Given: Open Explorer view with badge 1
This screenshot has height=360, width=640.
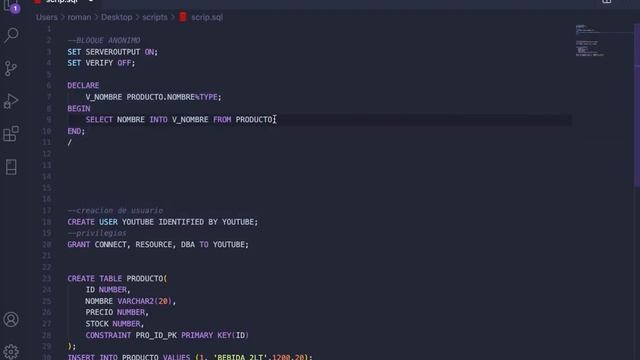Looking at the screenshot, I should click(11, 6).
